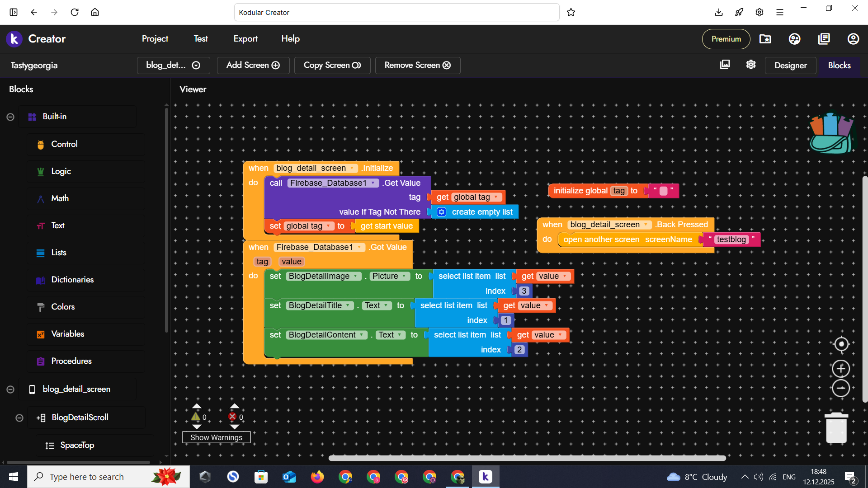Zoom out the blocks workspace

pos(841,388)
